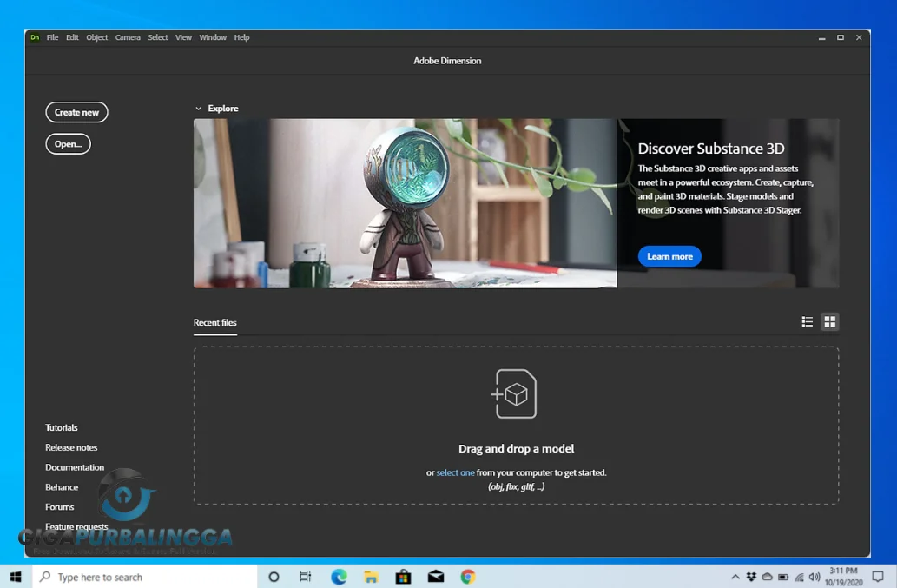Show hidden icons in system tray

pyautogui.click(x=735, y=576)
